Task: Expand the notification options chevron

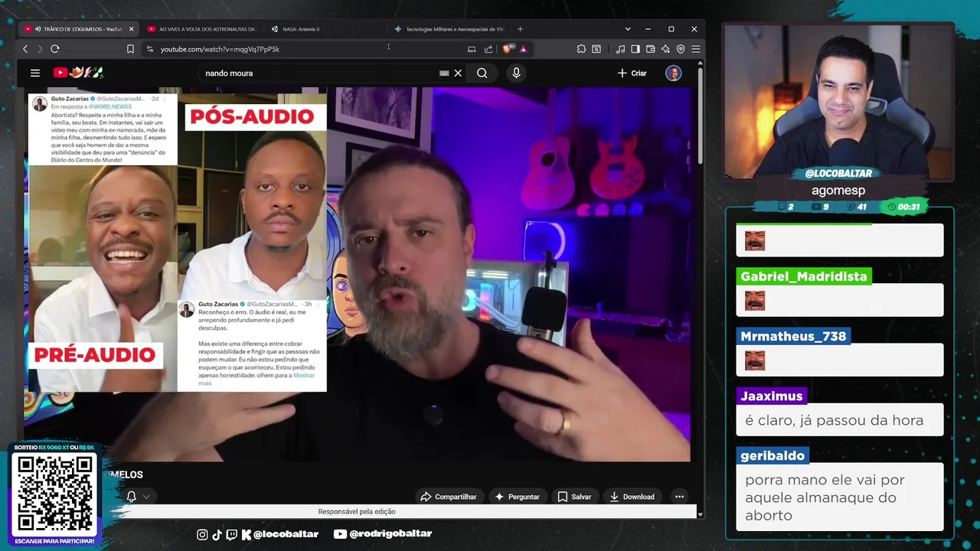Action: (145, 497)
